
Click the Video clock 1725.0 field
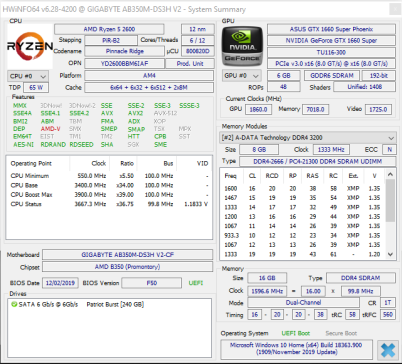click(378, 109)
